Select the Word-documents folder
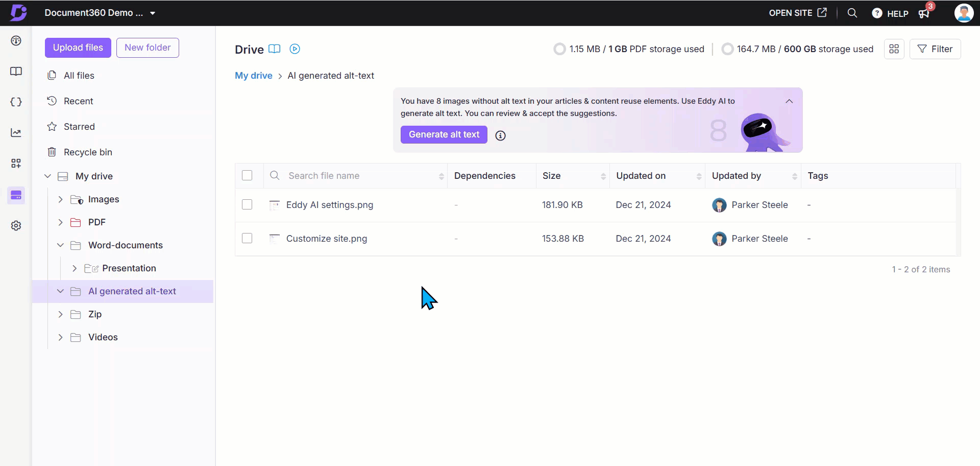980x466 pixels. 126,245
